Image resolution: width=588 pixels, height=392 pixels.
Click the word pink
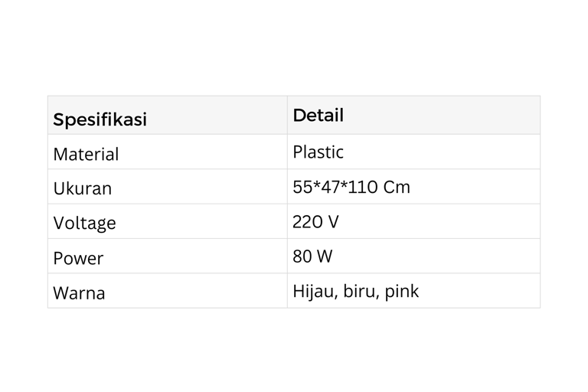coord(402,292)
